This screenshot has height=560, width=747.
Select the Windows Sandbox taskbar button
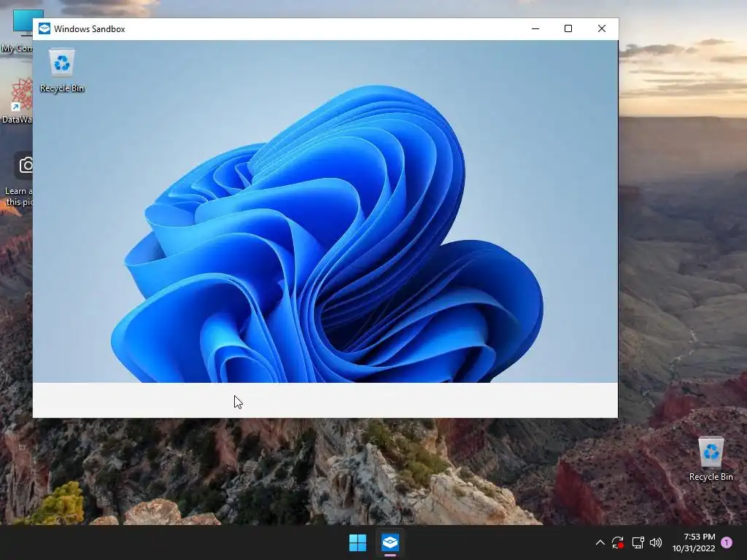(x=390, y=542)
